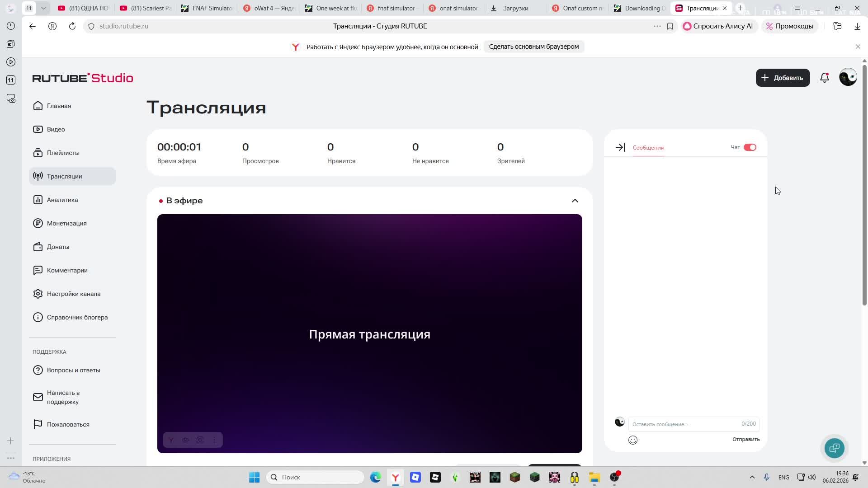The width and height of the screenshot is (868, 488).
Task: Go to Монетизация section
Action: pyautogui.click(x=66, y=223)
